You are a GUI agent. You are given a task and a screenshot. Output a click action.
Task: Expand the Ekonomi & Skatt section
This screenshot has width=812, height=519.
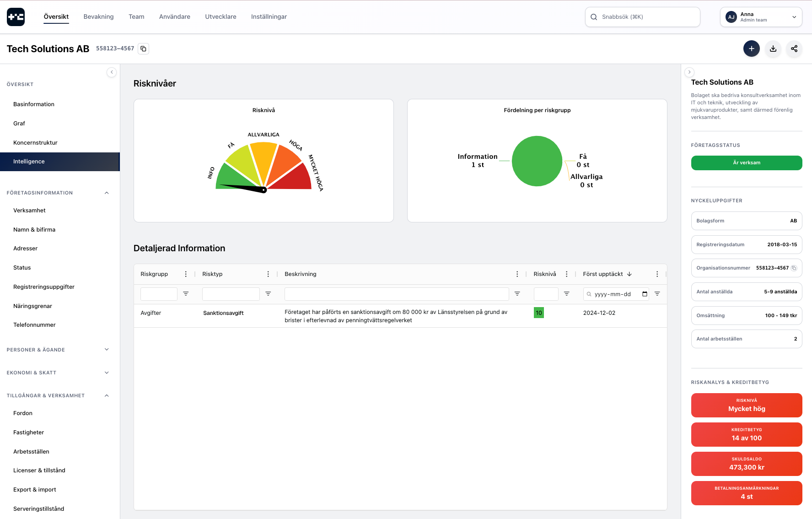pos(107,373)
